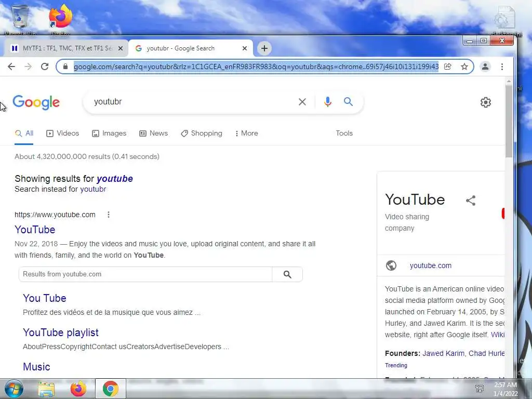Switch to Images results
This screenshot has height=399, width=532.
[109, 134]
